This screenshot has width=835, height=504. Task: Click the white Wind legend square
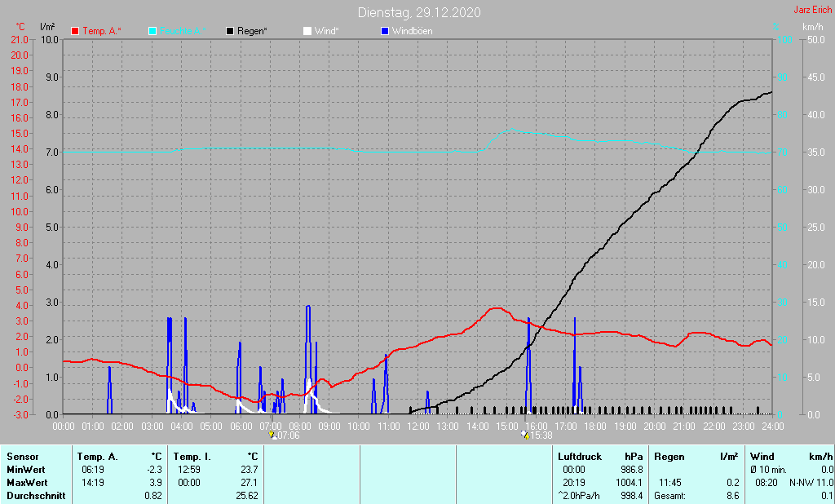(x=307, y=31)
